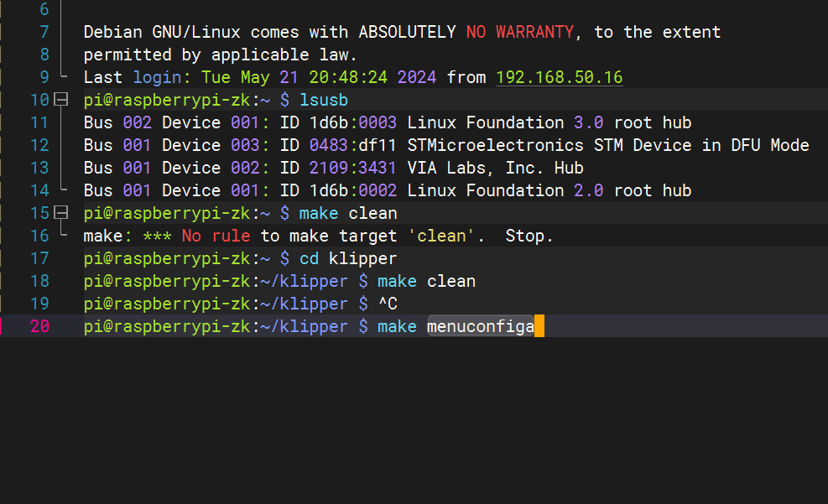Click the red 'NO WARRANTY' text
828x504 pixels.
[x=519, y=32]
